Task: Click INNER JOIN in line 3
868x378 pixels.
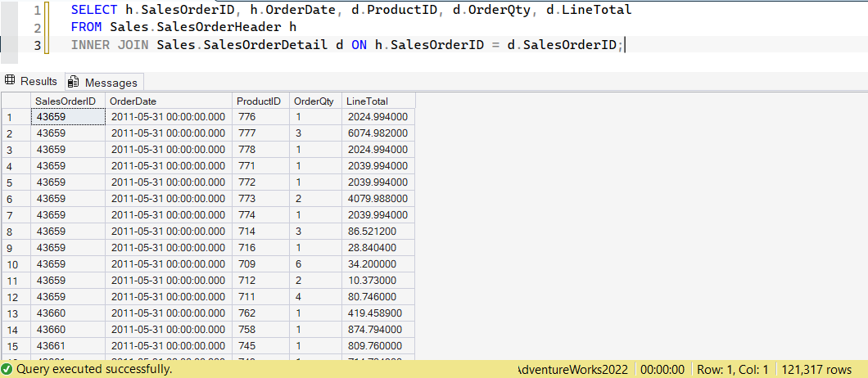Action: coord(110,45)
